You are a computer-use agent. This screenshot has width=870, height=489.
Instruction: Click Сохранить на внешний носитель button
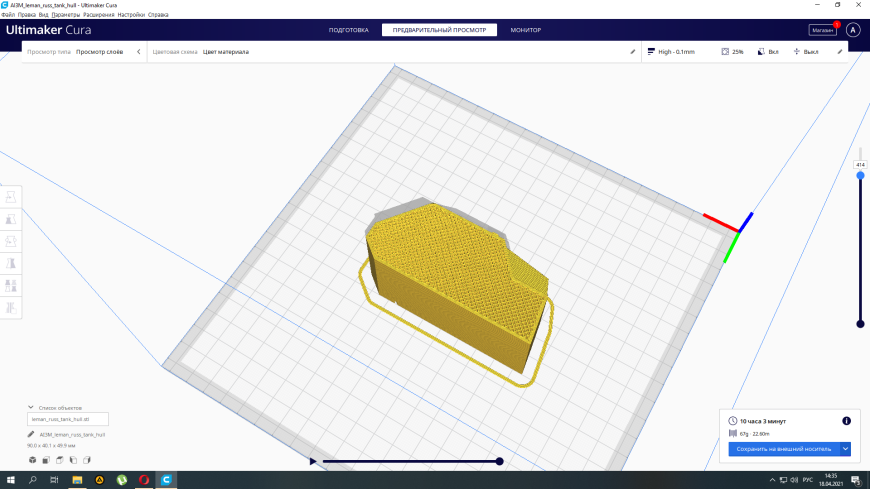pyautogui.click(x=783, y=449)
